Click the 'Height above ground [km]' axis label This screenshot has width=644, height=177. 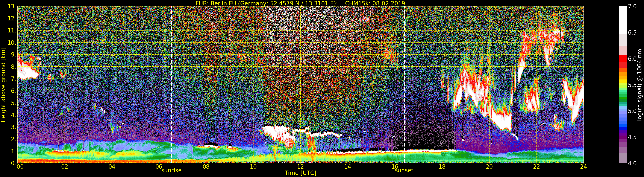(3, 85)
